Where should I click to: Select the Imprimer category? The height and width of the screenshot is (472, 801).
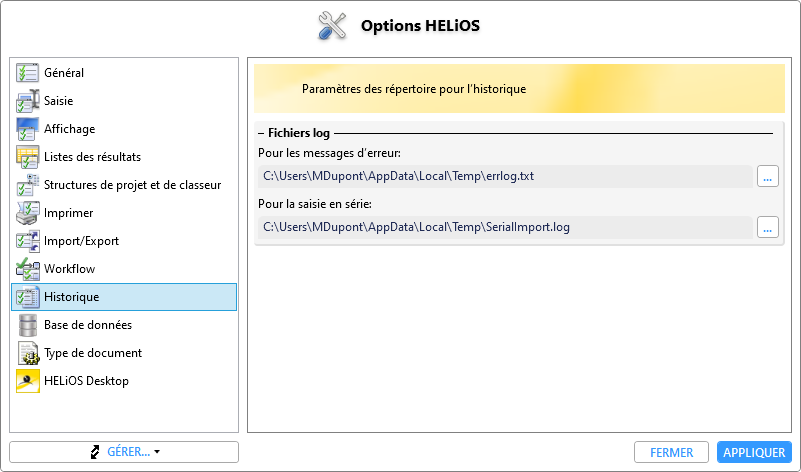coord(124,213)
